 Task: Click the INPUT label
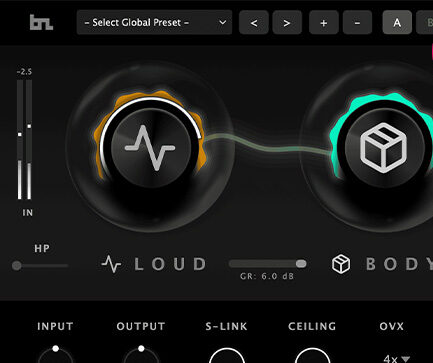(x=55, y=326)
